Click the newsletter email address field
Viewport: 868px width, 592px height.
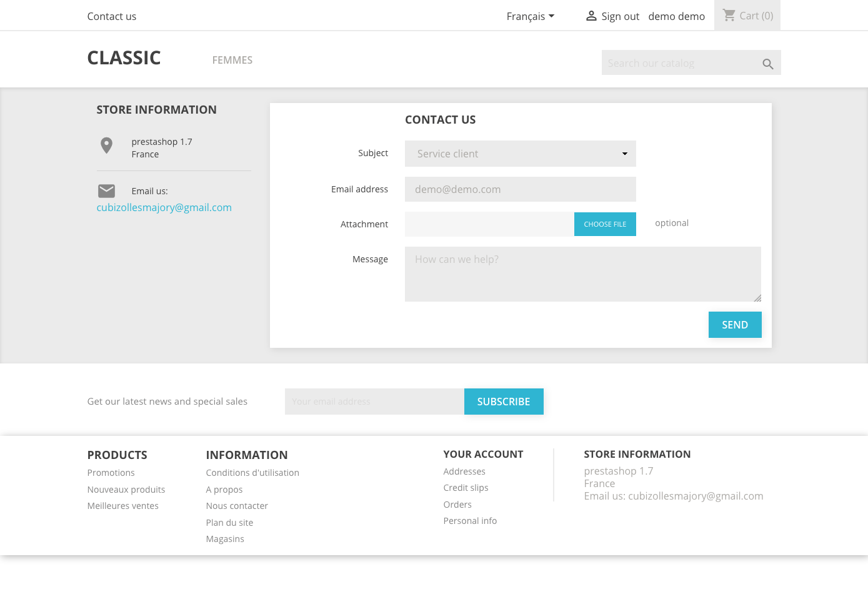pyautogui.click(x=374, y=402)
